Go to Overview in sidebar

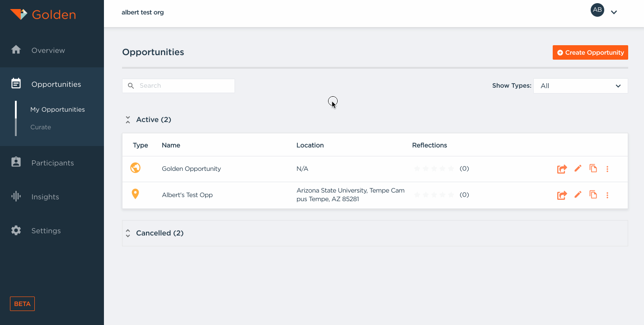pos(48,50)
